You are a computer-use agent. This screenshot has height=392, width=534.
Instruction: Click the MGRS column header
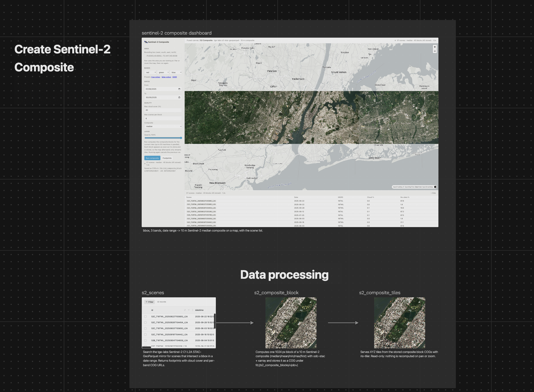[340, 197]
